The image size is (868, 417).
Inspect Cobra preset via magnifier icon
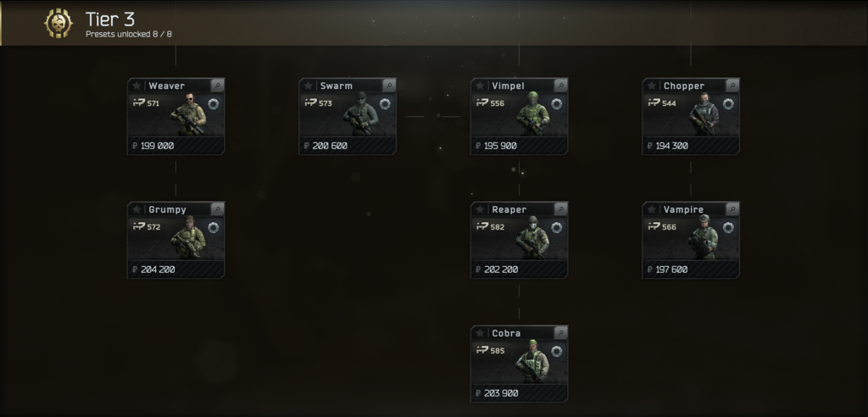(561, 333)
